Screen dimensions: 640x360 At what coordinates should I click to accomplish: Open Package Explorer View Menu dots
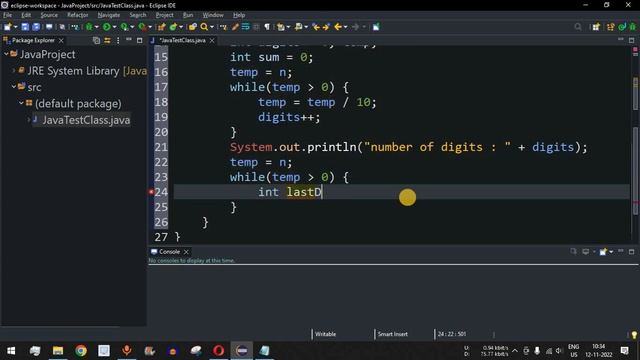pos(118,40)
